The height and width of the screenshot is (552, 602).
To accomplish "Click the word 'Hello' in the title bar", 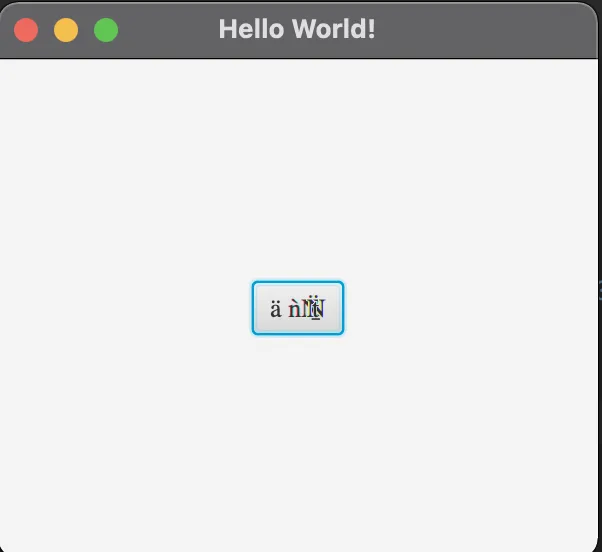I will [251, 29].
